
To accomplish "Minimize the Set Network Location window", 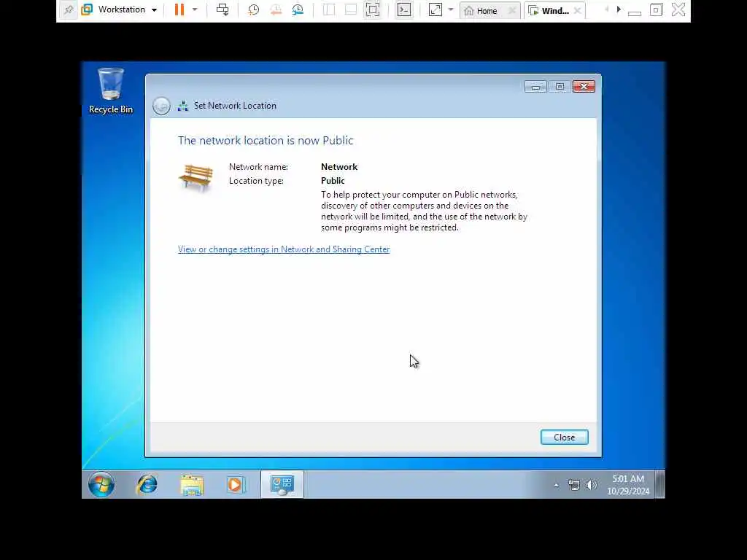I will click(x=535, y=87).
